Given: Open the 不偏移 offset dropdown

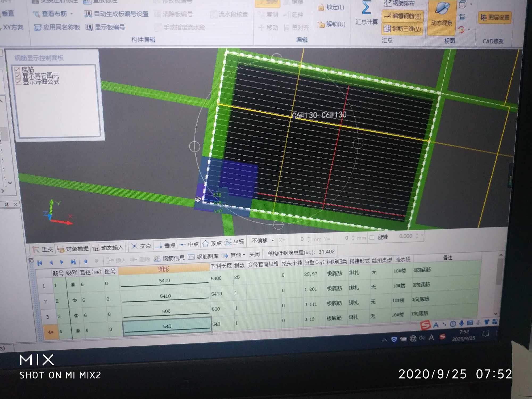Looking at the screenshot, I should 263,240.
